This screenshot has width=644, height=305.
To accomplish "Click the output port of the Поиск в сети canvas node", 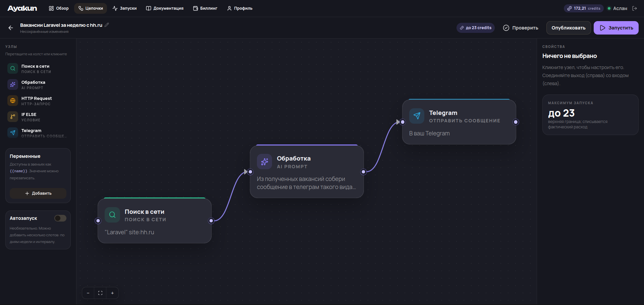I will [211, 221].
